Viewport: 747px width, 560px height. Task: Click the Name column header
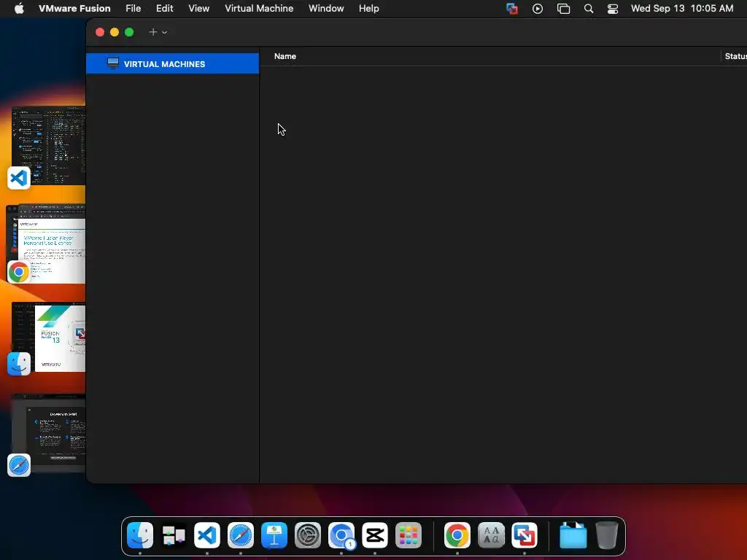pyautogui.click(x=285, y=56)
